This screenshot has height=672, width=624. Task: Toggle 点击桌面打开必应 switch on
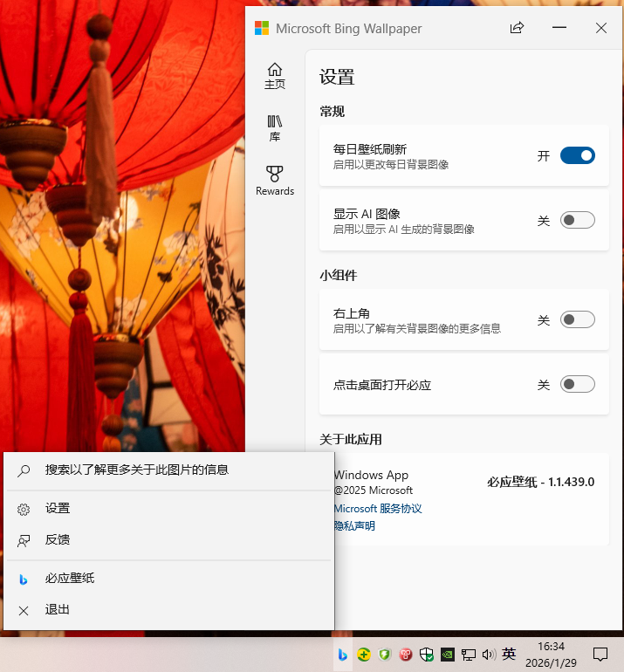[x=577, y=384]
